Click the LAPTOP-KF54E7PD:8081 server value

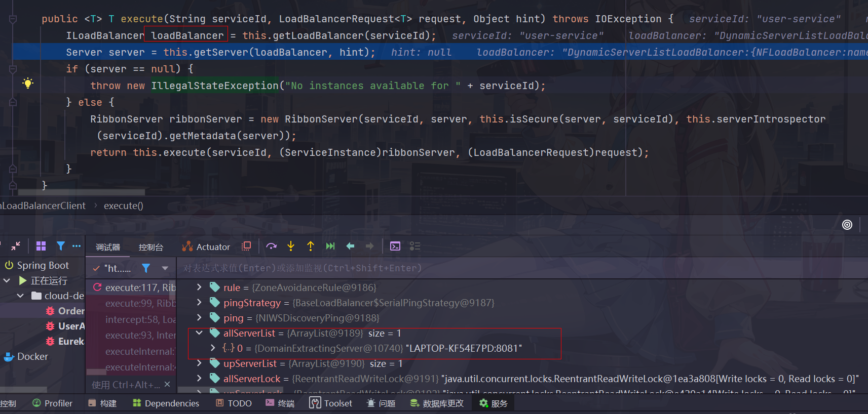click(x=464, y=348)
